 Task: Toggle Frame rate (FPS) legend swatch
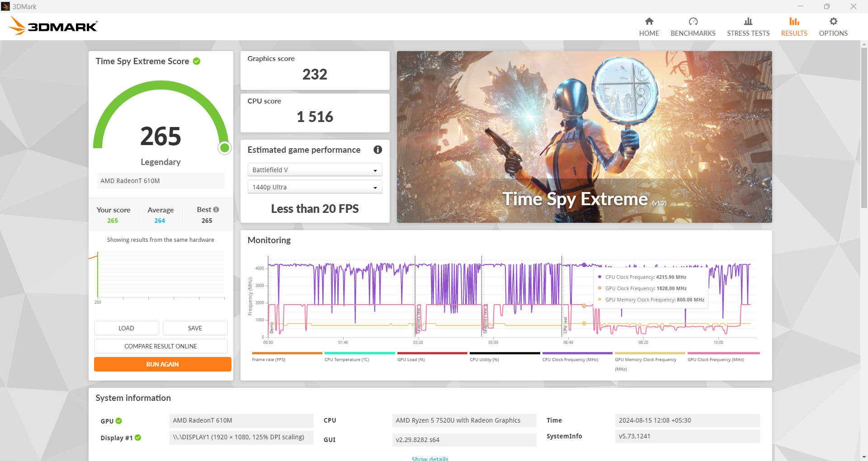click(287, 353)
